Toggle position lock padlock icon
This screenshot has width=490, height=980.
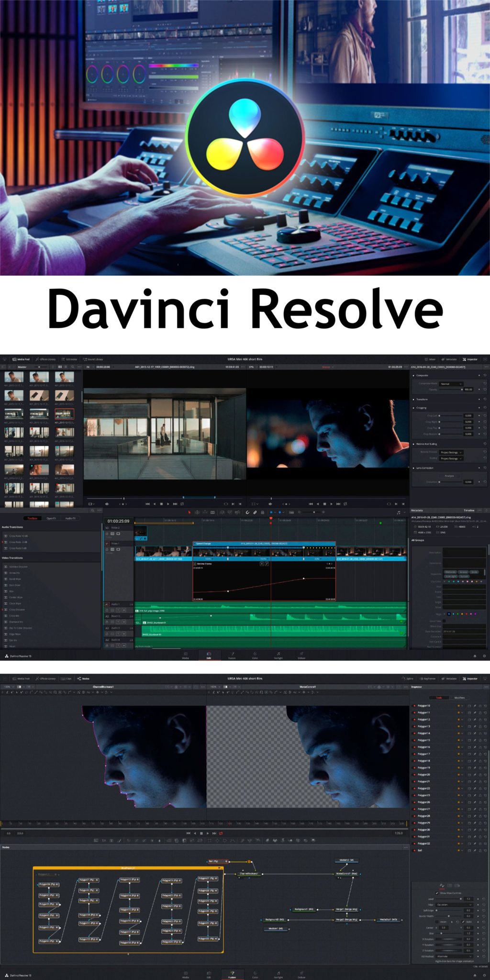click(262, 512)
